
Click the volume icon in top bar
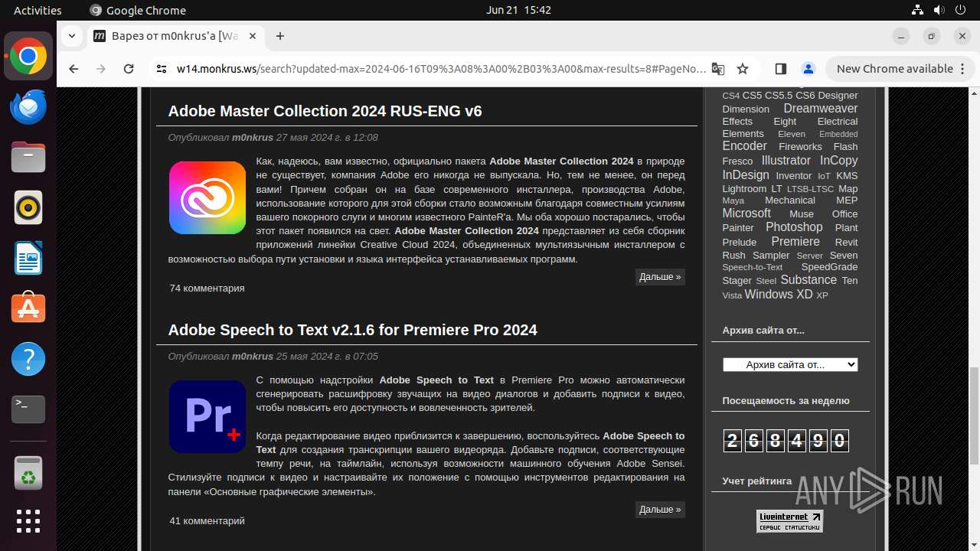pos(938,10)
